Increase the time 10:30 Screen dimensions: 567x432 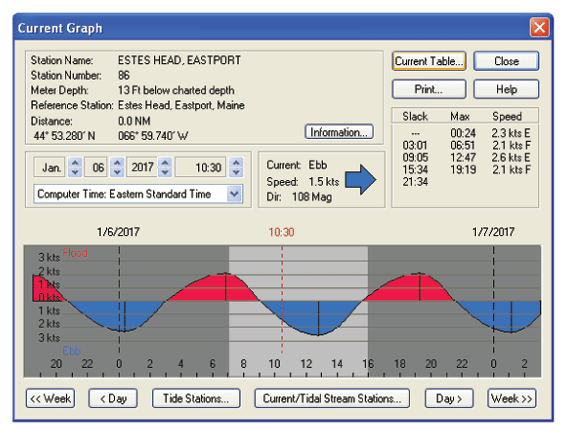click(x=236, y=162)
